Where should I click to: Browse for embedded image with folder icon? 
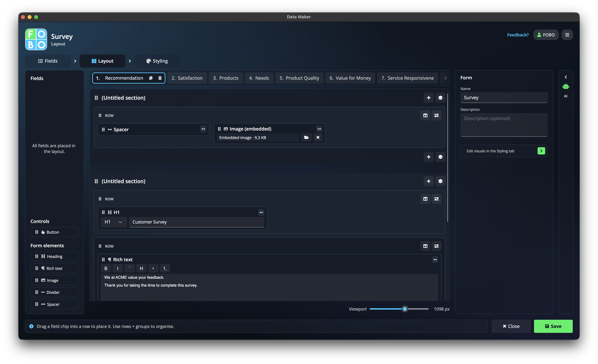point(306,138)
